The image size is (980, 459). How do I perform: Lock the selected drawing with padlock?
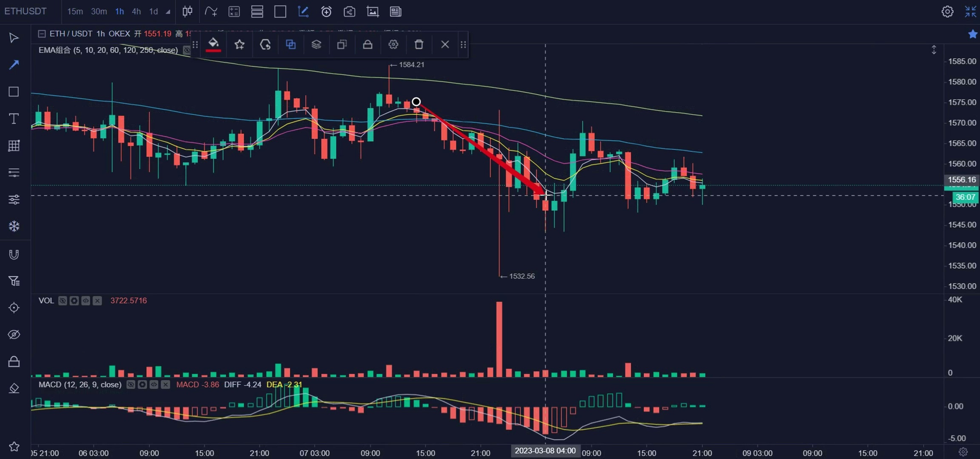[367, 44]
